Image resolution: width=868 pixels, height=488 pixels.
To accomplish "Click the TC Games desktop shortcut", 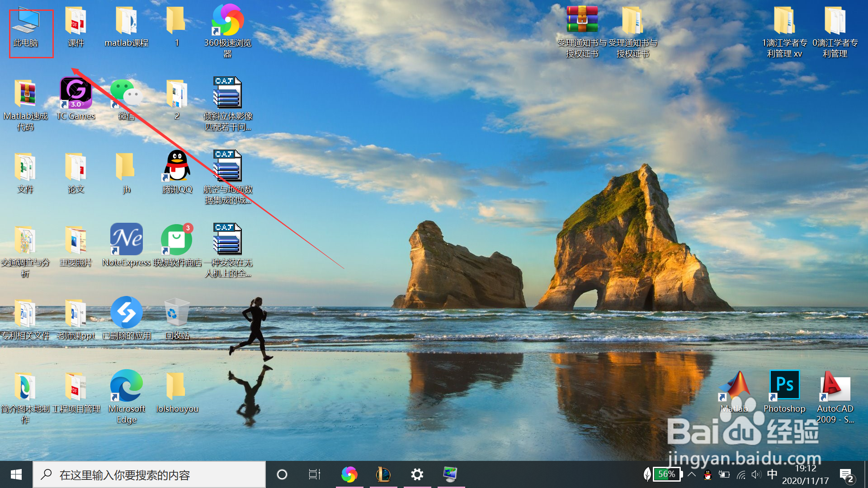I will pyautogui.click(x=76, y=94).
